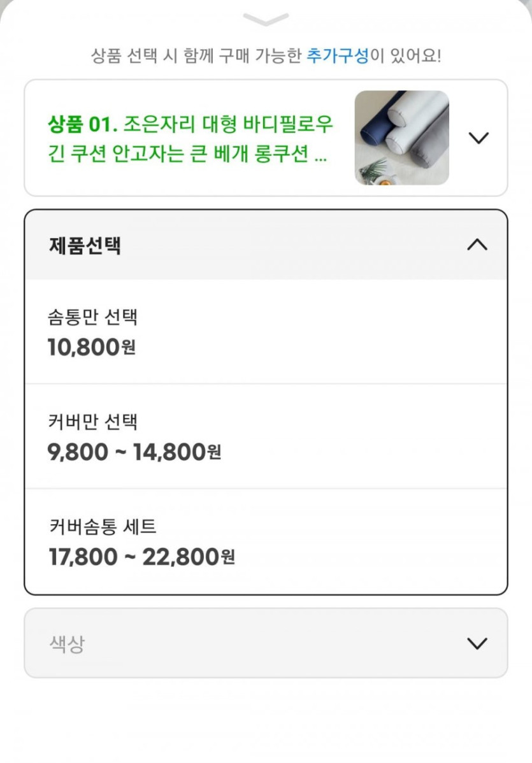Screen dimensions: 532x763
Task: Collapse 제품선택 with the up chevron
Action: click(477, 245)
